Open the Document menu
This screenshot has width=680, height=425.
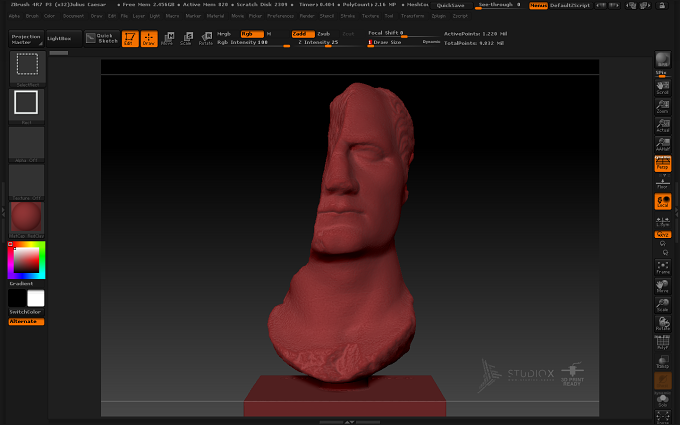click(x=73, y=16)
